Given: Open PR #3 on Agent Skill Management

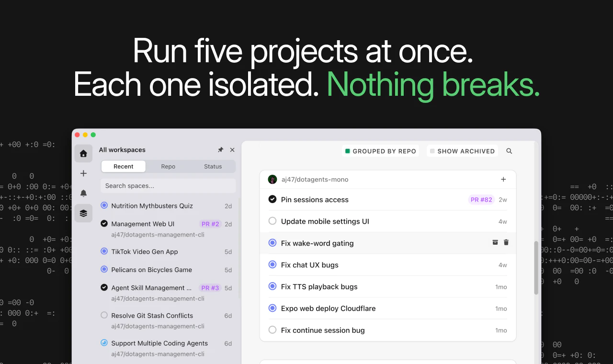Looking at the screenshot, I should coord(210,288).
